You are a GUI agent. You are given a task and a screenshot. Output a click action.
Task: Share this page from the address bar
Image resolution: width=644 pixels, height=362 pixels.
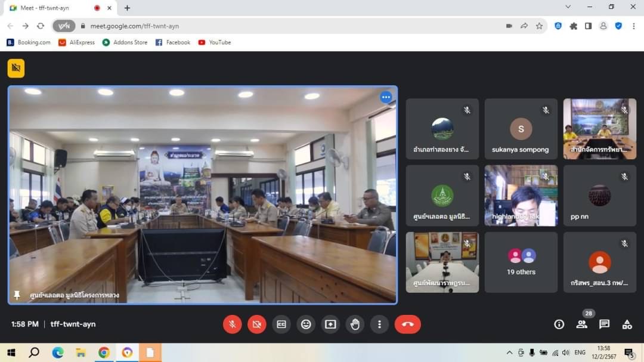tap(524, 26)
